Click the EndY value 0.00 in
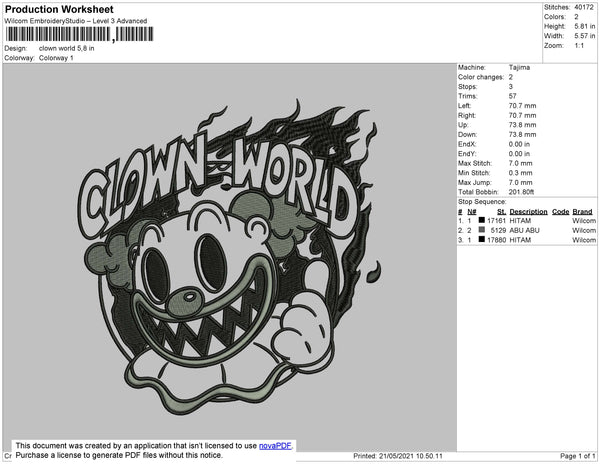600x464 pixels. (x=519, y=154)
